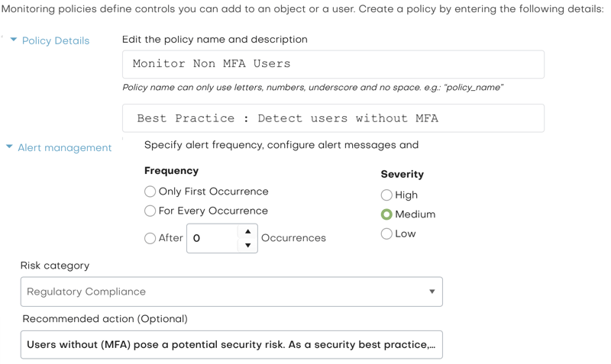Click the Medium severity label text

coord(415,214)
